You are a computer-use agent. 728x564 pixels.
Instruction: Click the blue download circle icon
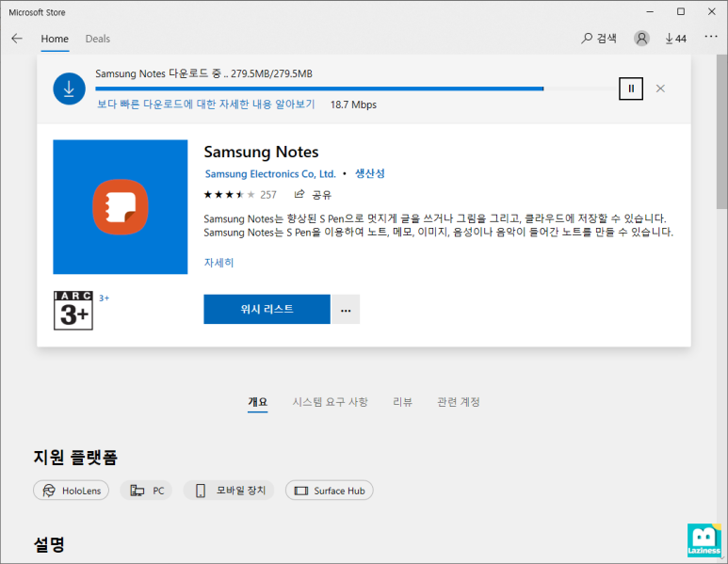pos(69,89)
